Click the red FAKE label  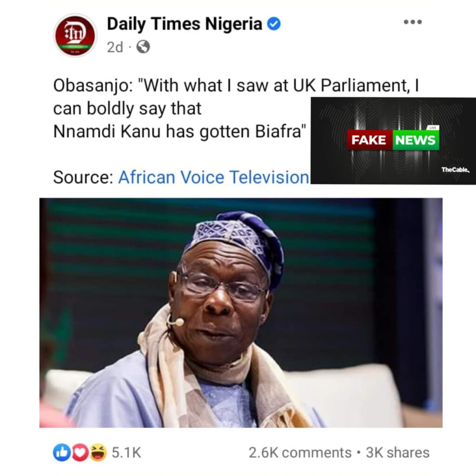pyautogui.click(x=369, y=140)
